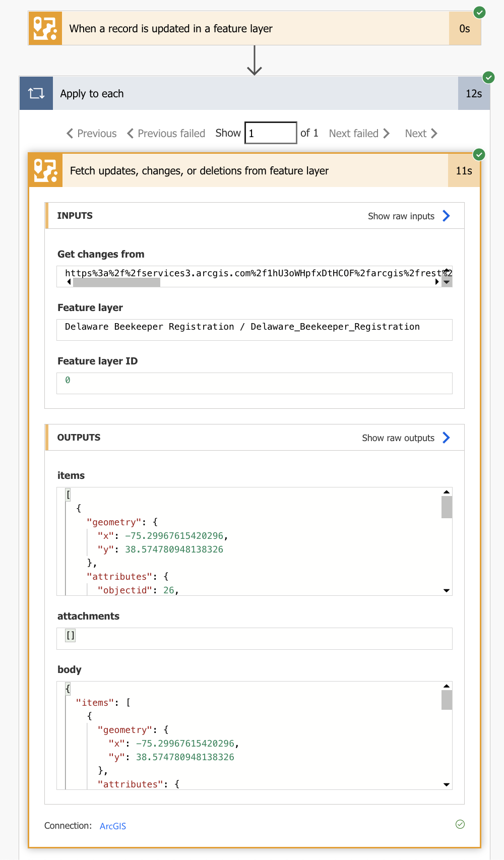Open the ArcGIS connection link
This screenshot has height=860, width=504.
pyautogui.click(x=113, y=826)
